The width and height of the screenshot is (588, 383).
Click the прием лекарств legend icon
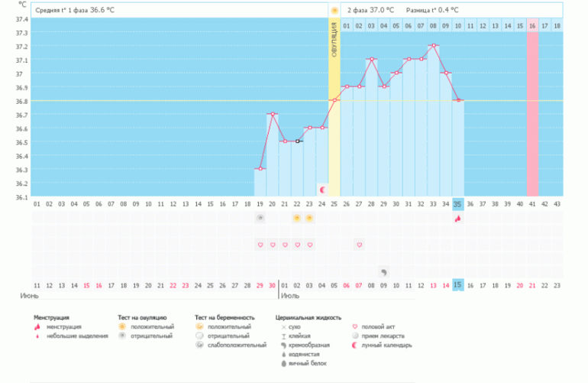click(355, 336)
